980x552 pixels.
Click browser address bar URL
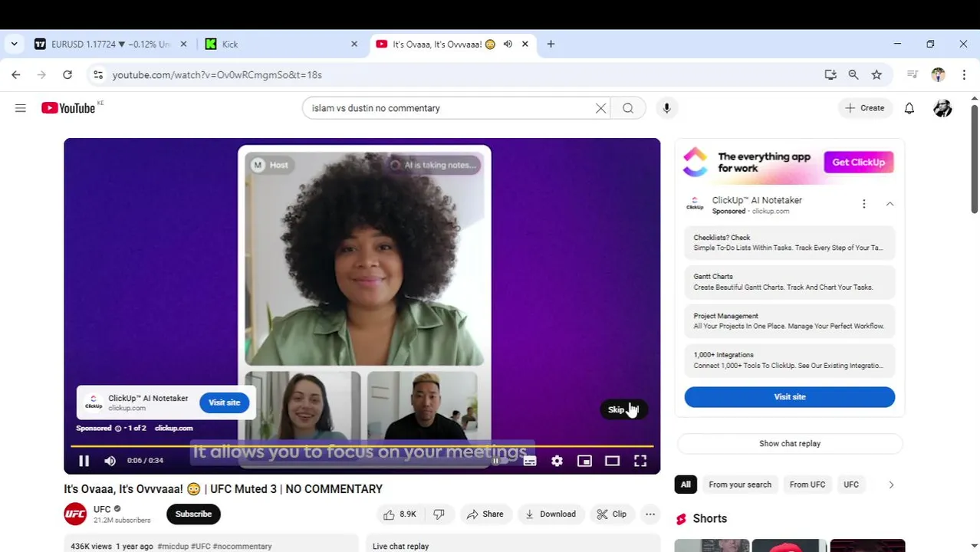[217, 75]
